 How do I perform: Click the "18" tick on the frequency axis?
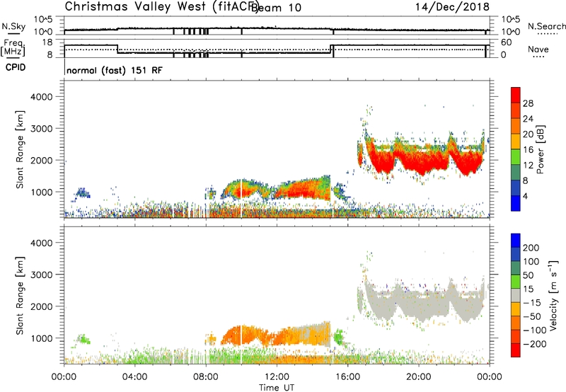47,42
